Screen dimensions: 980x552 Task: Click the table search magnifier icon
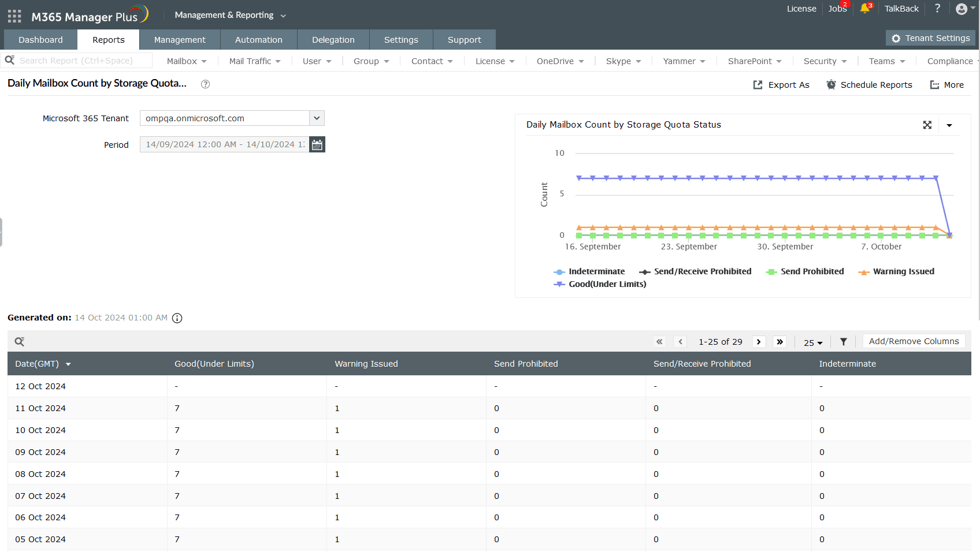coord(20,342)
